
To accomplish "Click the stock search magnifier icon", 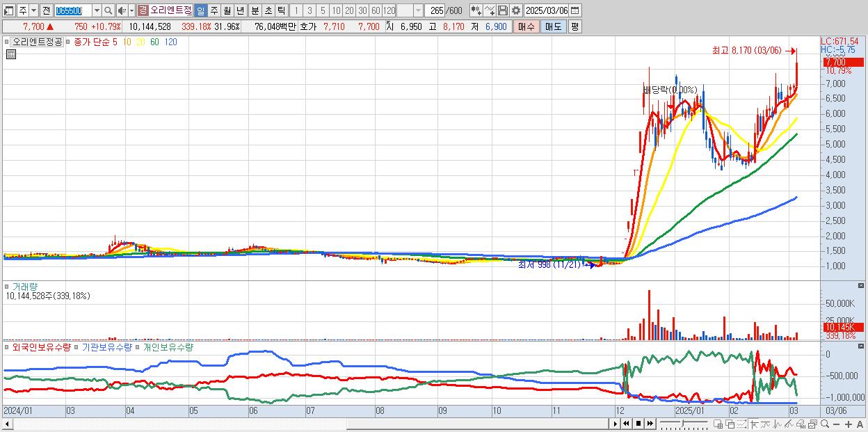I will (108, 10).
